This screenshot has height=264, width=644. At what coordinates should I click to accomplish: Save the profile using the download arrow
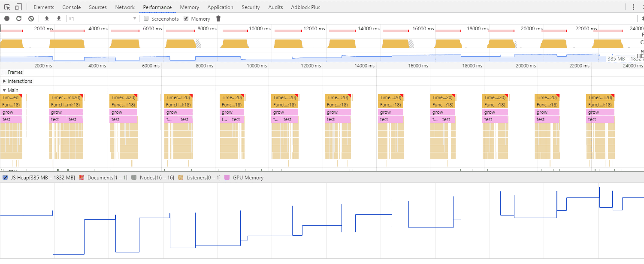point(59,18)
